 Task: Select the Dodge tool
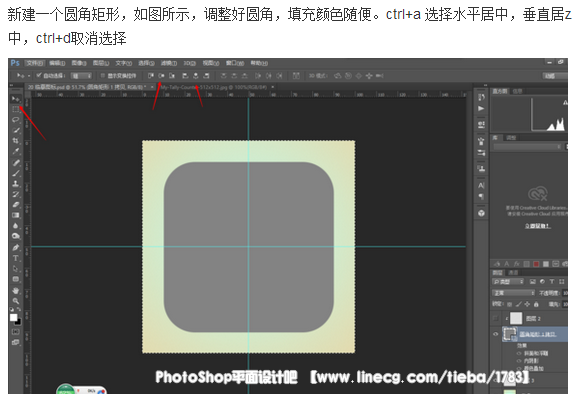pos(16,236)
